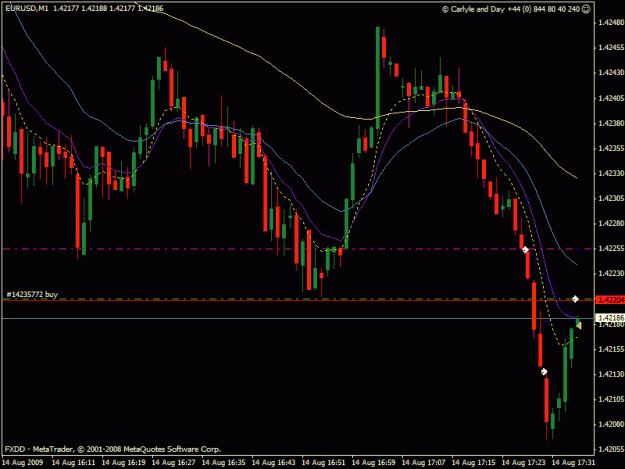Viewport: 625px width, 469px height.
Task: Click the 1.42080 price scale label
Action: (611, 424)
